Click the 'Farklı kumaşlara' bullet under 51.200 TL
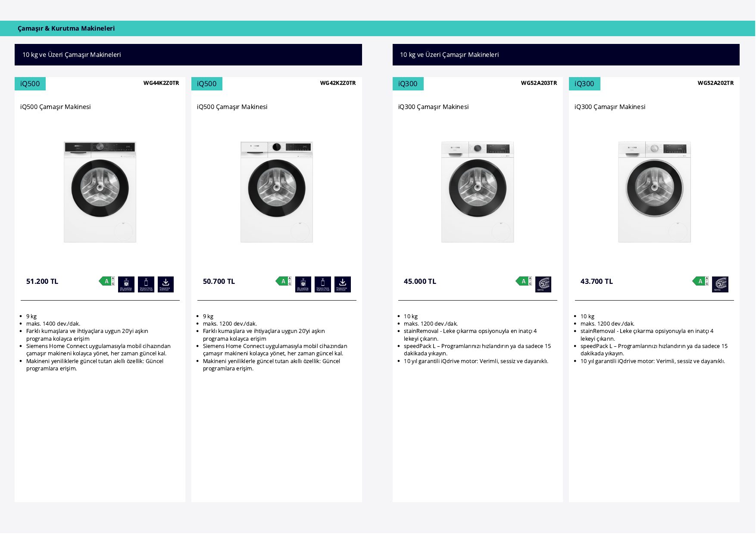Screen dimensions: 756x534 pos(87,335)
